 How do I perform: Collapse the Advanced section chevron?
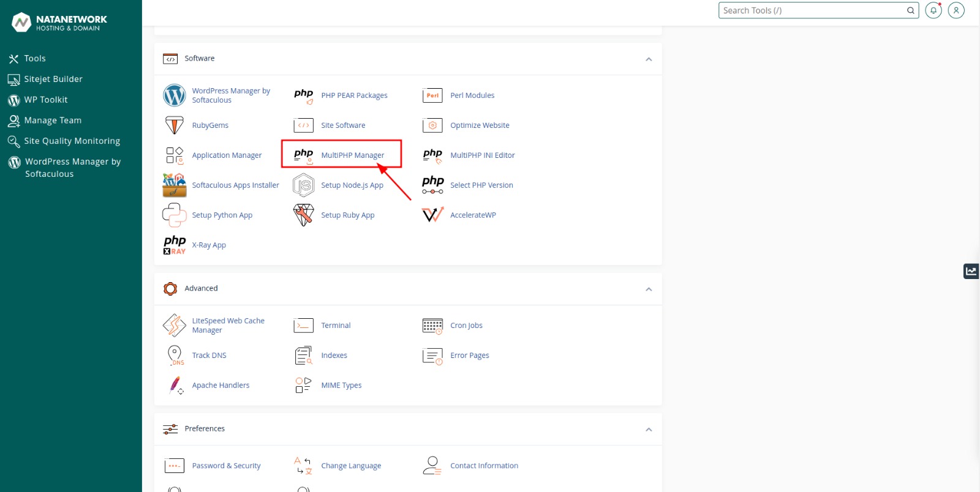click(649, 289)
